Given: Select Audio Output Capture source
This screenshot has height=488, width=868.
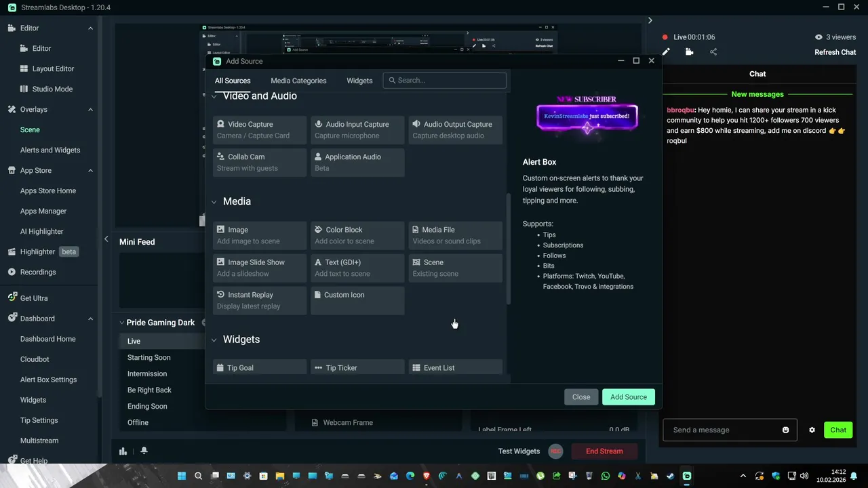Looking at the screenshot, I should [455, 130].
